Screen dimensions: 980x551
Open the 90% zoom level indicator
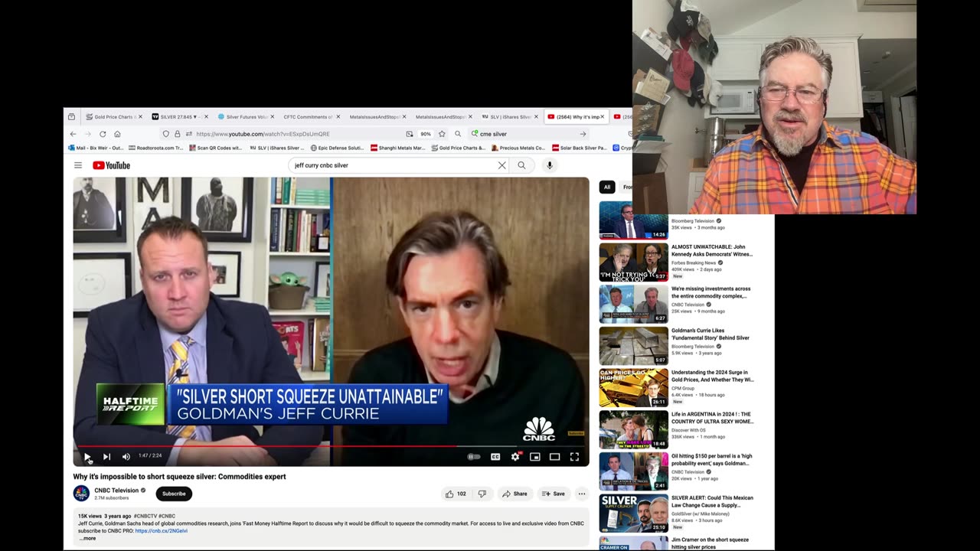(x=426, y=134)
